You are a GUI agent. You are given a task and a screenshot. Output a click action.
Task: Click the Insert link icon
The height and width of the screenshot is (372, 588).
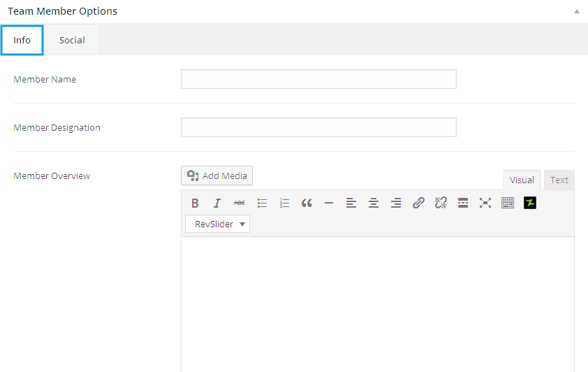[x=418, y=203]
